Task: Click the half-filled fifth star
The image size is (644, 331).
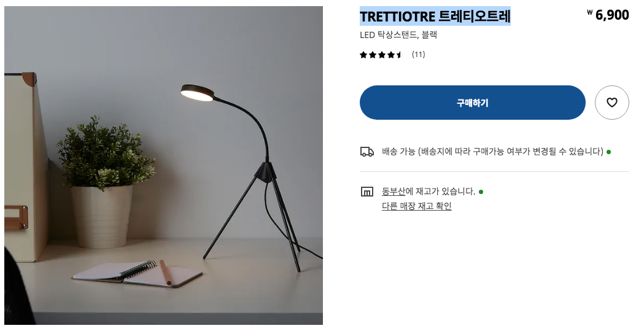Action: coord(399,55)
